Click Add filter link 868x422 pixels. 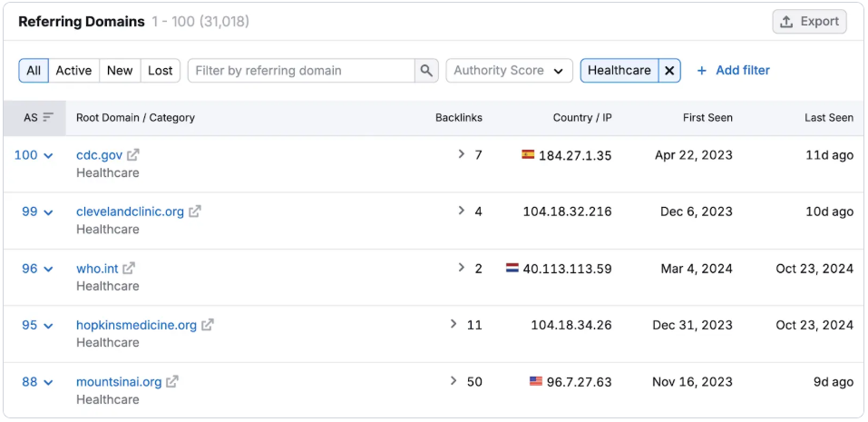(x=733, y=71)
